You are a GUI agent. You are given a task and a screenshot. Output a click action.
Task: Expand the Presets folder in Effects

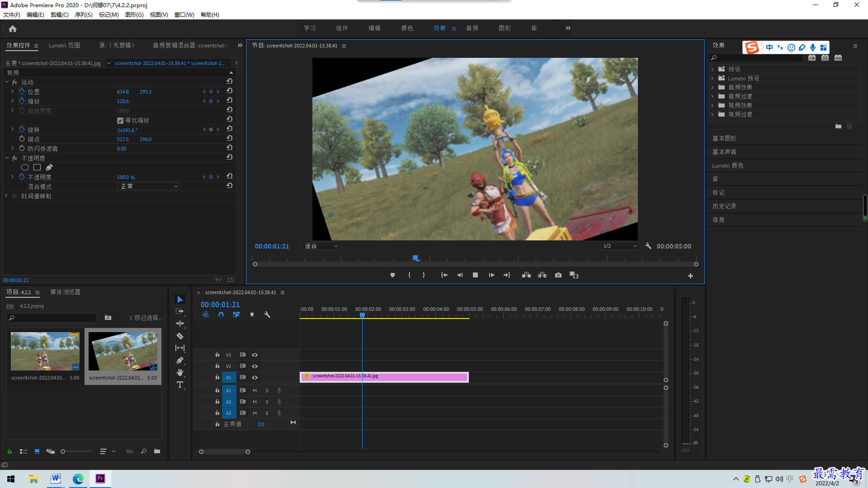point(712,69)
